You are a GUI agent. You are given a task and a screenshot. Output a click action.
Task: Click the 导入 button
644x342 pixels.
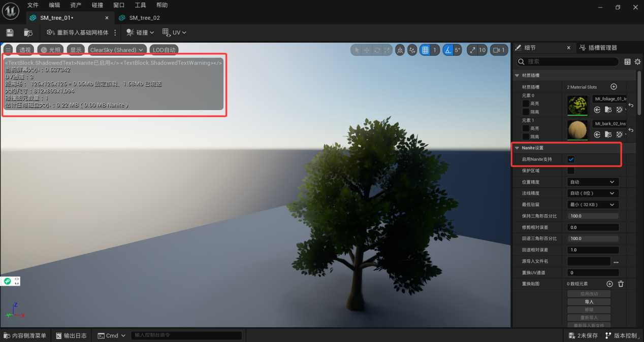click(x=589, y=301)
